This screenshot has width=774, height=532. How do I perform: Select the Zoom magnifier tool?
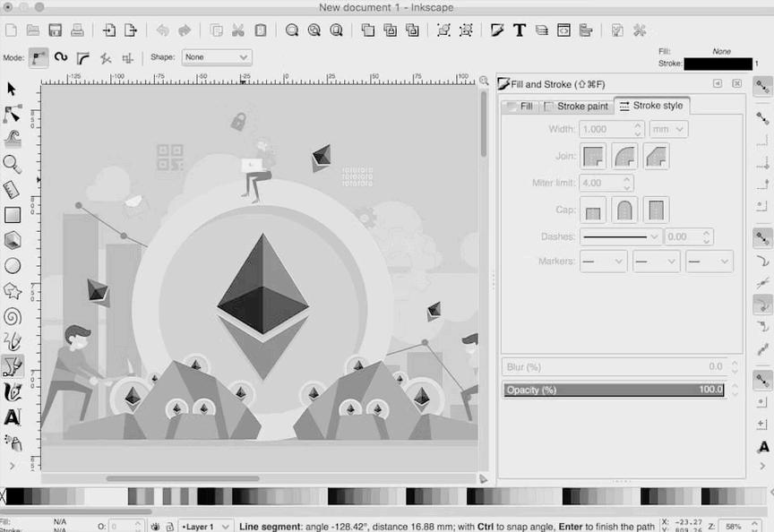(12, 164)
